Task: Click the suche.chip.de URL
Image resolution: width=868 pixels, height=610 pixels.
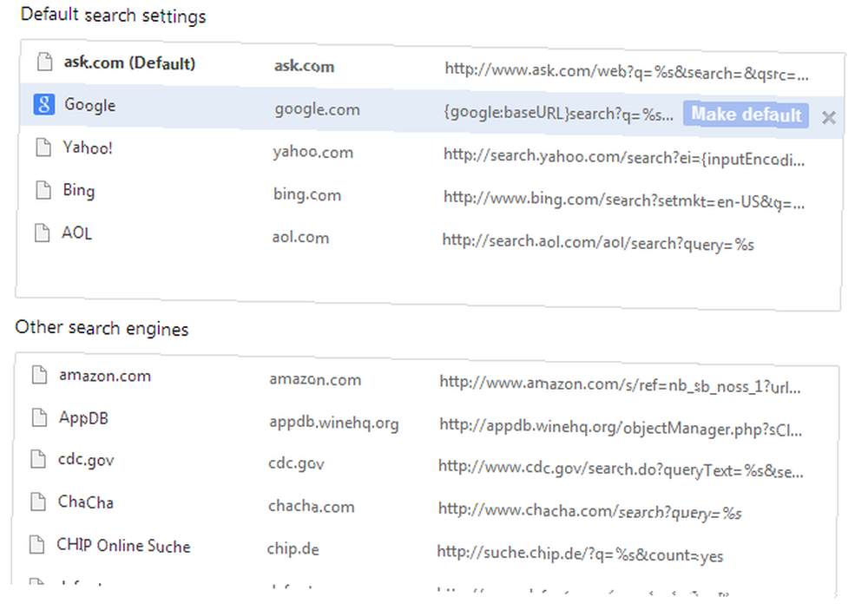Action: pyautogui.click(x=580, y=554)
